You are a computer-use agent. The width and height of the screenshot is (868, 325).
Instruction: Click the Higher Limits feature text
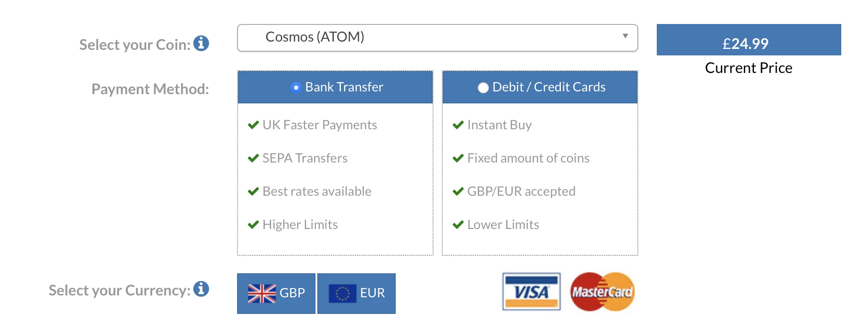click(x=300, y=225)
